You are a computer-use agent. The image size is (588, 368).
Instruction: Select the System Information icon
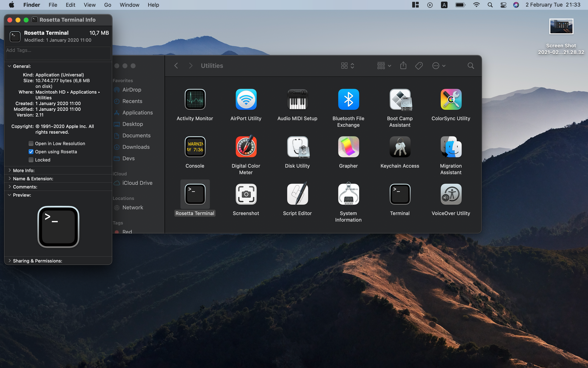(x=348, y=194)
